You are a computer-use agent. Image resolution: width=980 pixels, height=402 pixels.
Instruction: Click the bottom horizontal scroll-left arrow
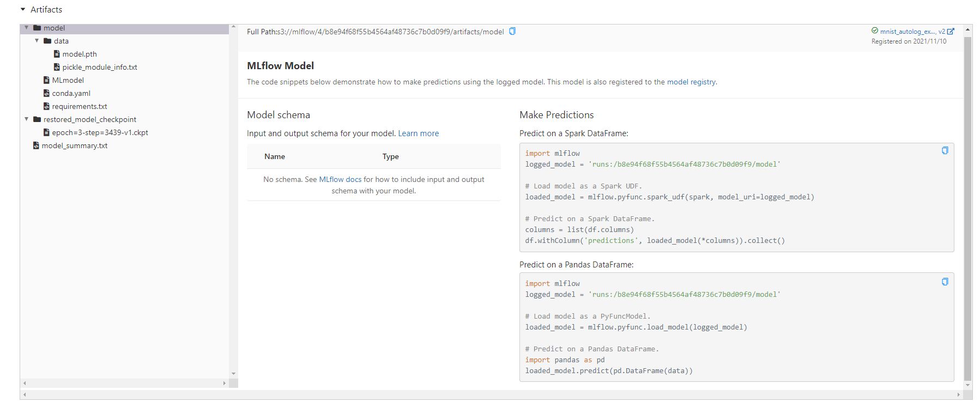click(25, 394)
